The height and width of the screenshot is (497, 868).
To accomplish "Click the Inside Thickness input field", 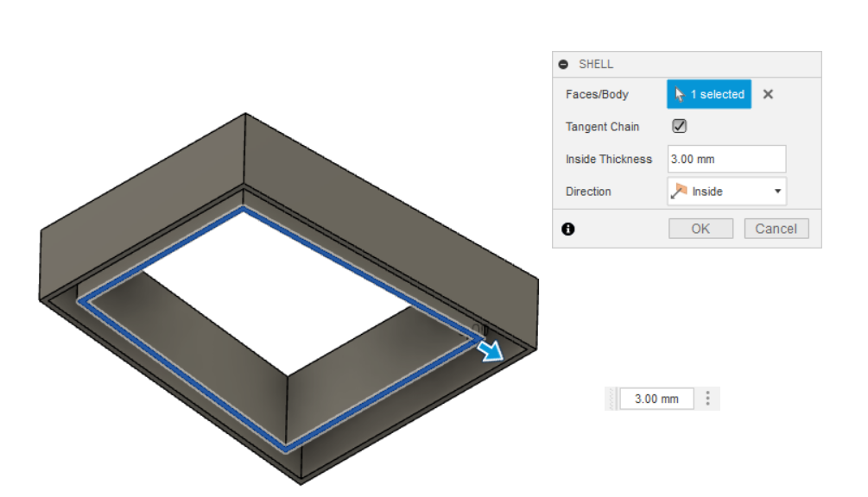I will pos(726,159).
